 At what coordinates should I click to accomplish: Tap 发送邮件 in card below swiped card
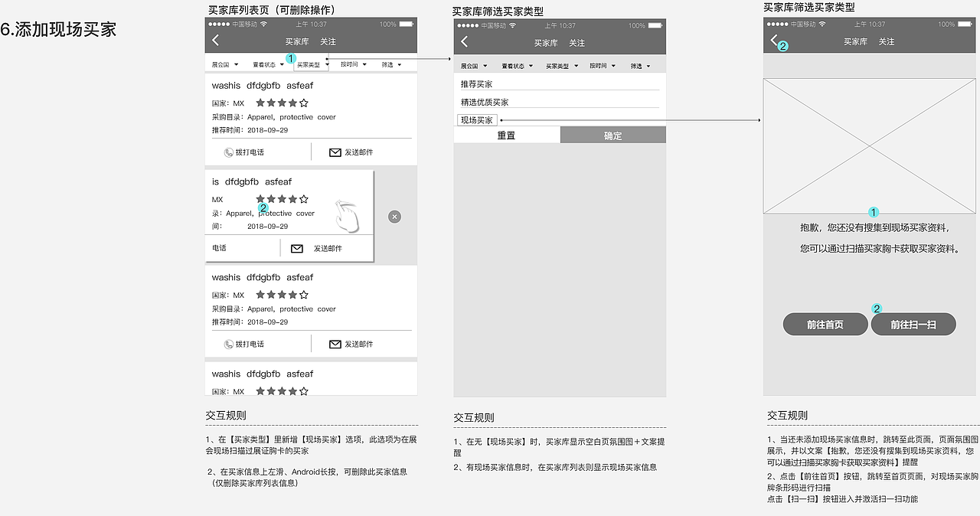pos(351,345)
